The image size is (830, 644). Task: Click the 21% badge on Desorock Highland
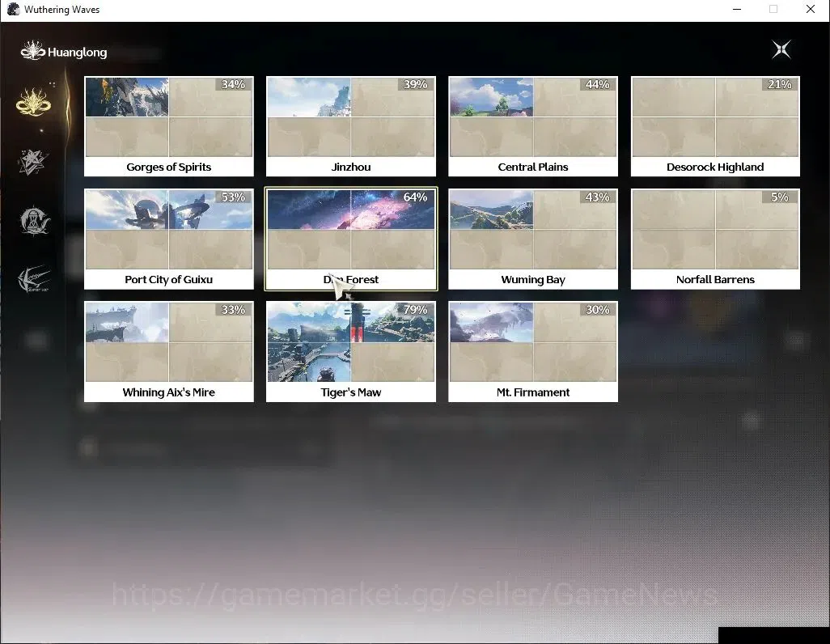coord(780,84)
